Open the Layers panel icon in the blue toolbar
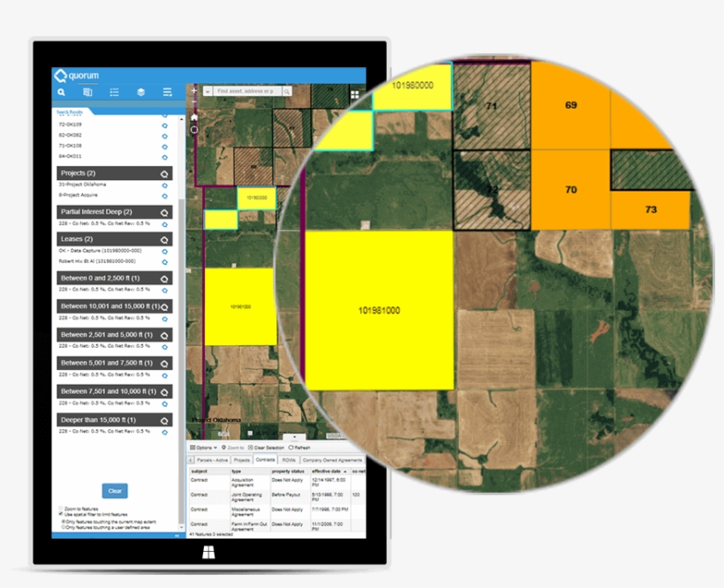Image resolution: width=724 pixels, height=588 pixels. pyautogui.click(x=141, y=92)
